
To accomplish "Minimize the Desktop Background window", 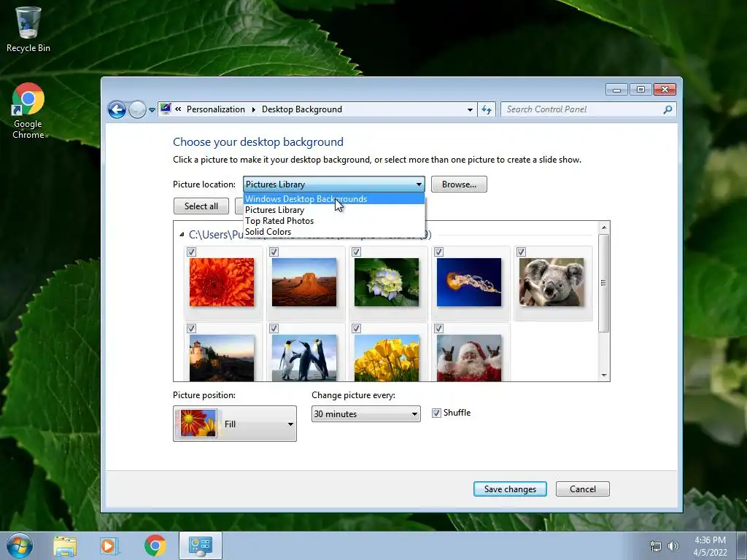I will tap(616, 90).
